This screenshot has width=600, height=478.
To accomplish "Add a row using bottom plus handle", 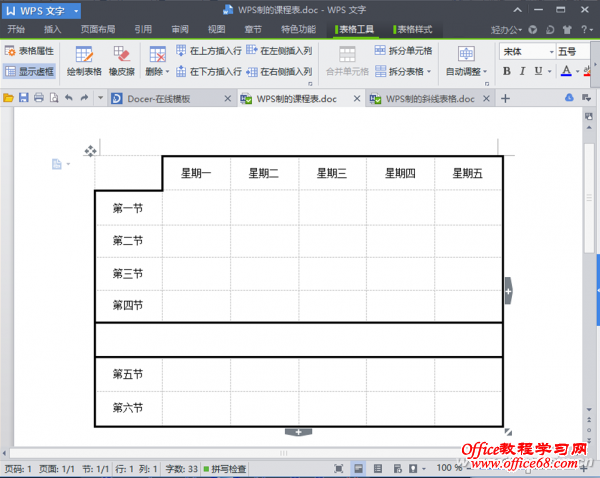I will (x=298, y=432).
